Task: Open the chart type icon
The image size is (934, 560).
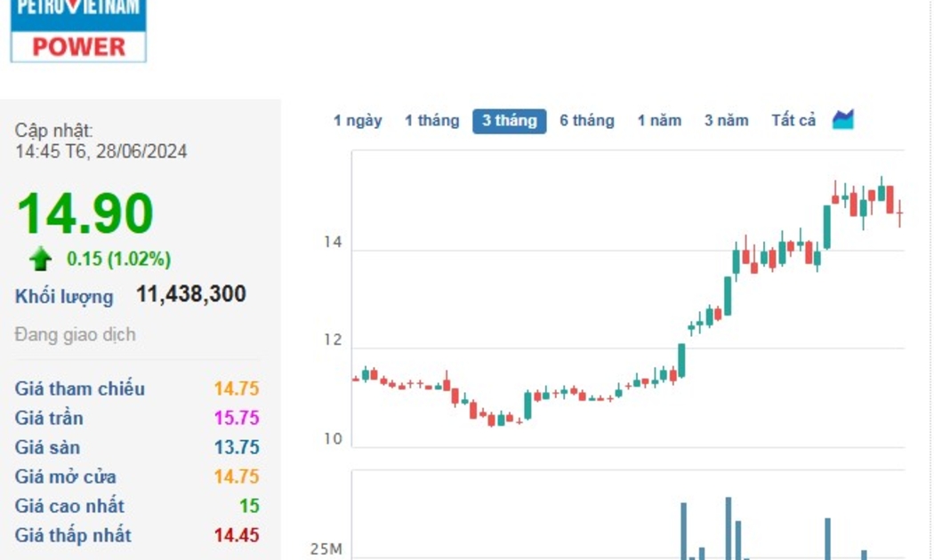Action: coord(842,120)
